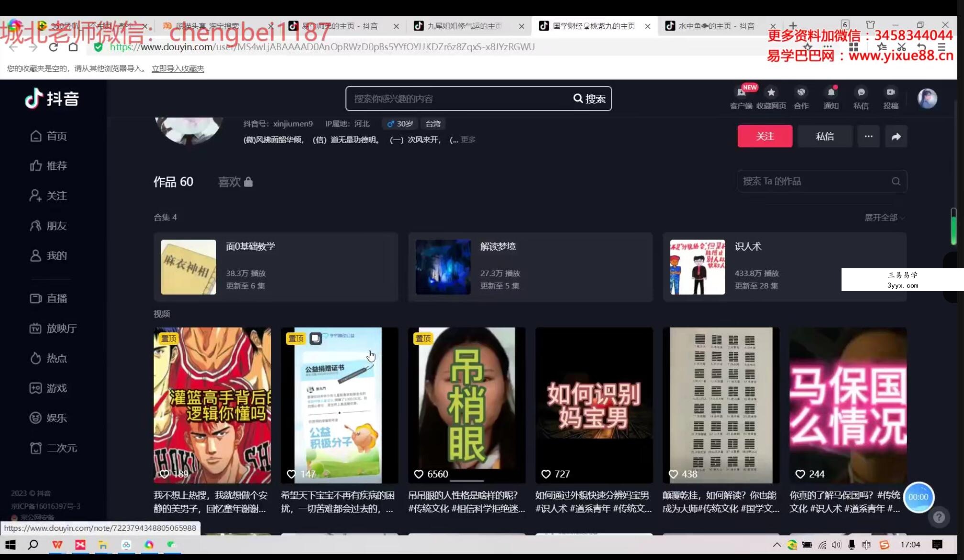Open 通知 bell icon
This screenshot has width=964, height=560.
pyautogui.click(x=831, y=98)
